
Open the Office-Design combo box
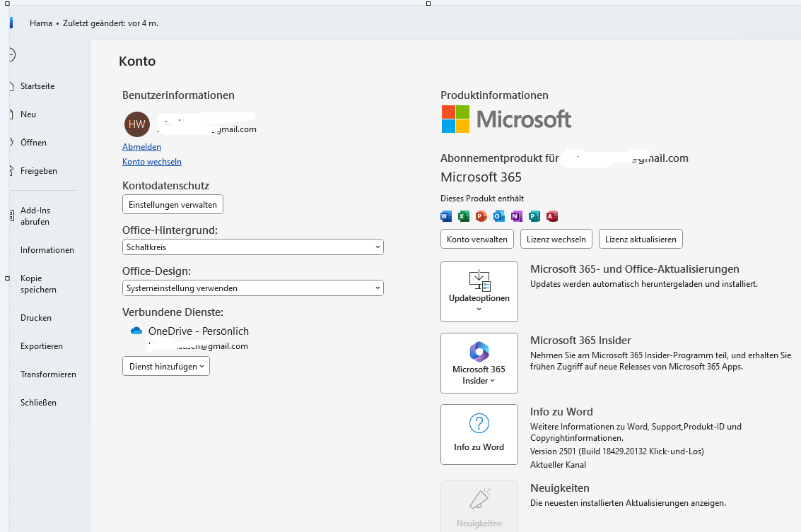tap(253, 288)
